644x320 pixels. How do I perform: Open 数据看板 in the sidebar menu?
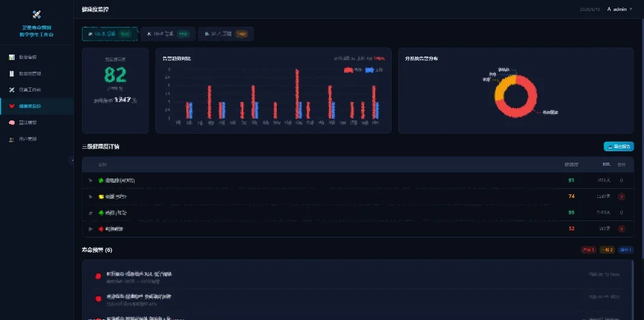click(x=37, y=57)
